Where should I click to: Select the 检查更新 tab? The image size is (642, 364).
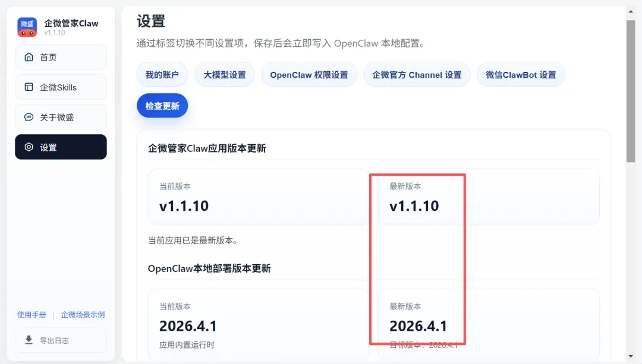(x=162, y=106)
